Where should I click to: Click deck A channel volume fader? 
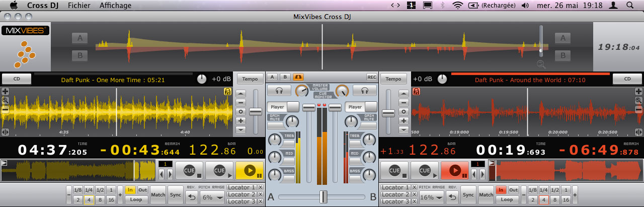(x=308, y=108)
